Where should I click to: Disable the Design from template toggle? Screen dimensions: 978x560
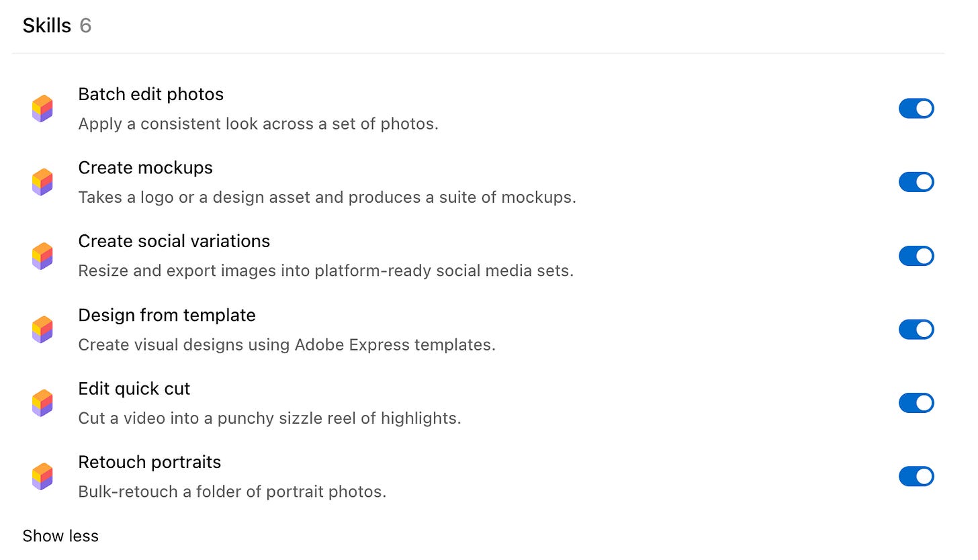[x=916, y=329]
